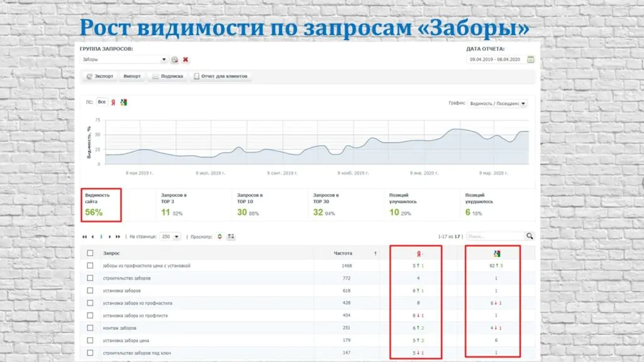Click the Запросов в TOP 10 stat
Viewport: 644px width, 362px height.
(249, 204)
